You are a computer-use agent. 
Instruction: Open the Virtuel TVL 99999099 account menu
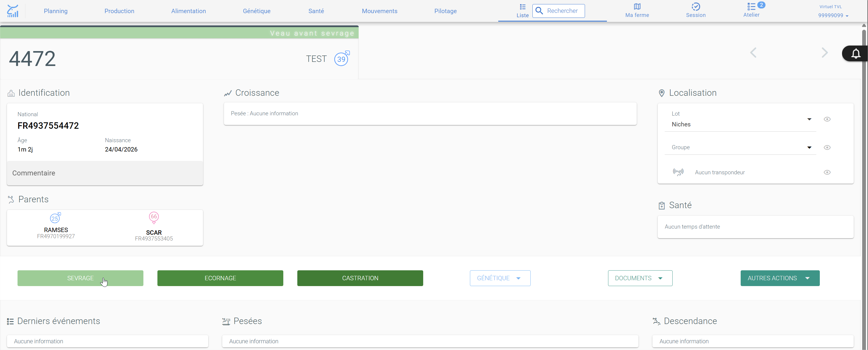pos(833,11)
